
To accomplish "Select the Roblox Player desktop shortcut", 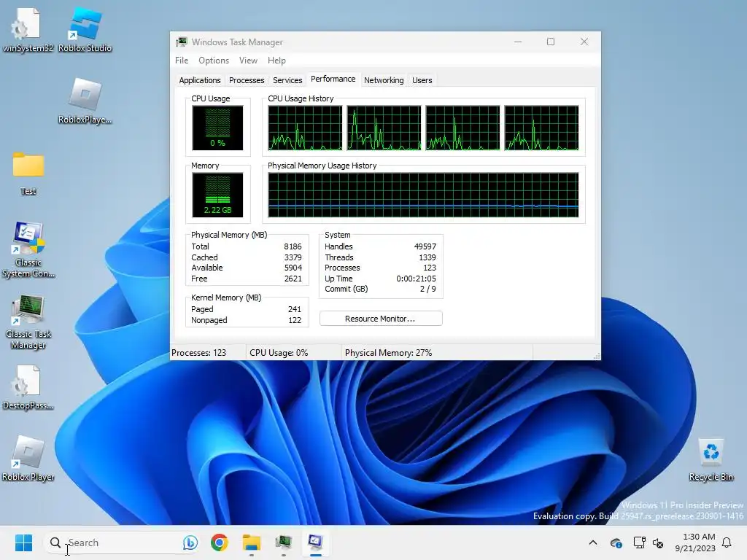I will [28, 459].
